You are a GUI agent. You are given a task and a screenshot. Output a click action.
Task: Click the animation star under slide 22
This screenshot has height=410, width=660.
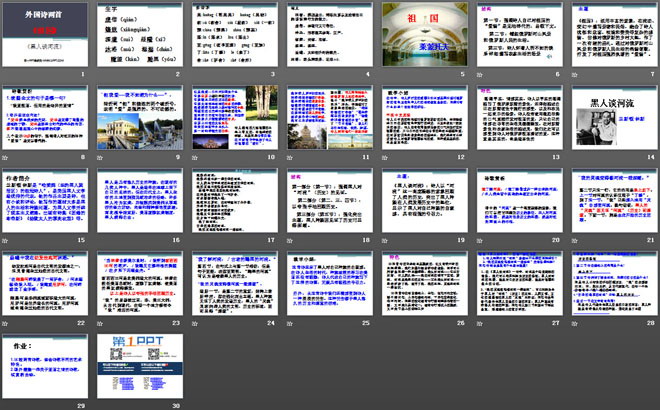point(5,323)
